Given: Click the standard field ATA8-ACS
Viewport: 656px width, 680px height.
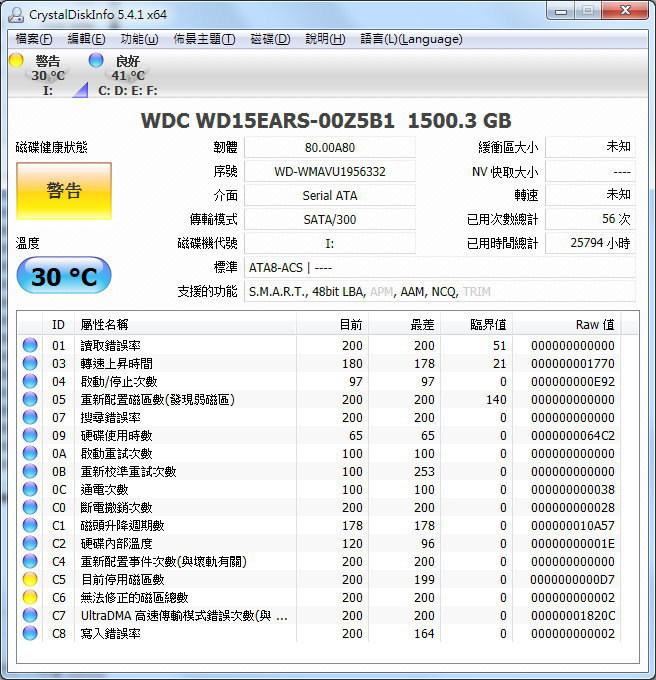Looking at the screenshot, I should pyautogui.click(x=440, y=268).
